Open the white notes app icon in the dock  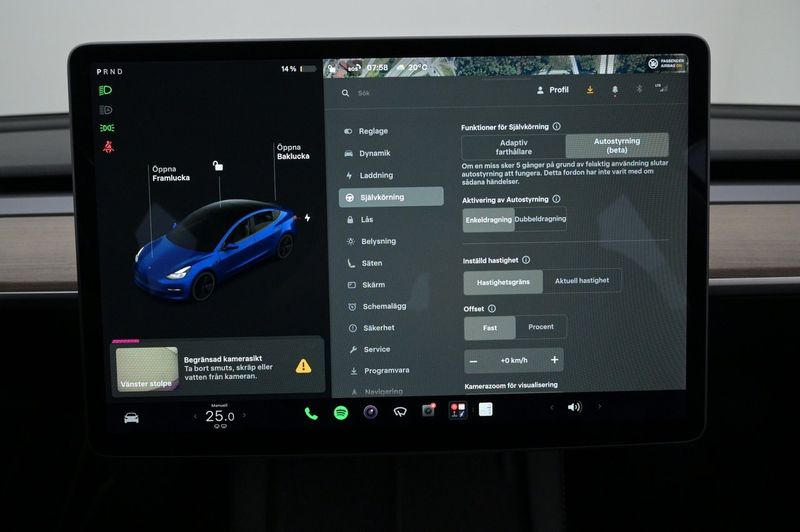[485, 409]
